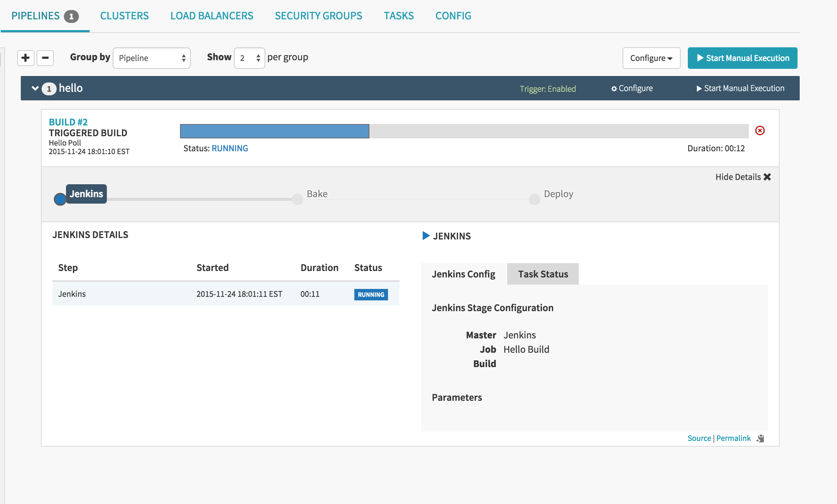The image size is (837, 504).
Task: Cancel execution with red X circle icon
Action: click(760, 130)
